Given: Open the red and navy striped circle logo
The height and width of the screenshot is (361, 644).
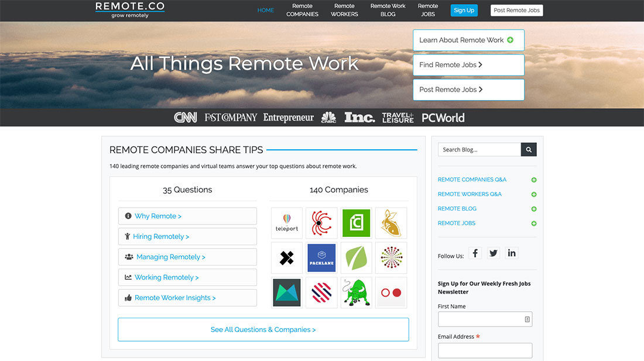Looking at the screenshot, I should pos(321,293).
